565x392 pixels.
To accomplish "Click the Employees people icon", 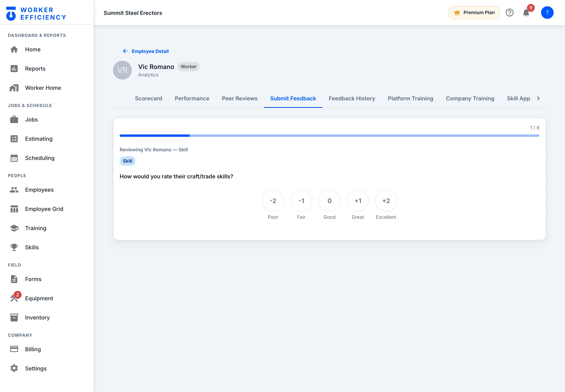I will click(x=14, y=190).
